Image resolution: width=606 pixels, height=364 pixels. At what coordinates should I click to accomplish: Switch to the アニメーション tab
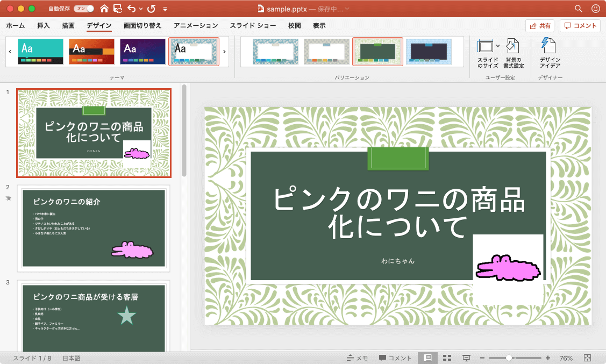196,26
